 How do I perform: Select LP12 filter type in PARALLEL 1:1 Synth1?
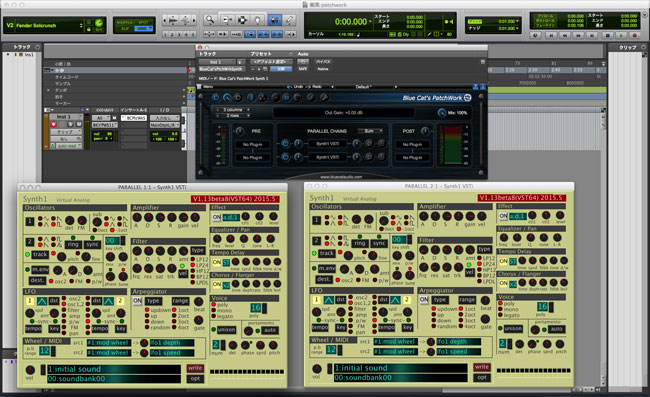coord(193,259)
